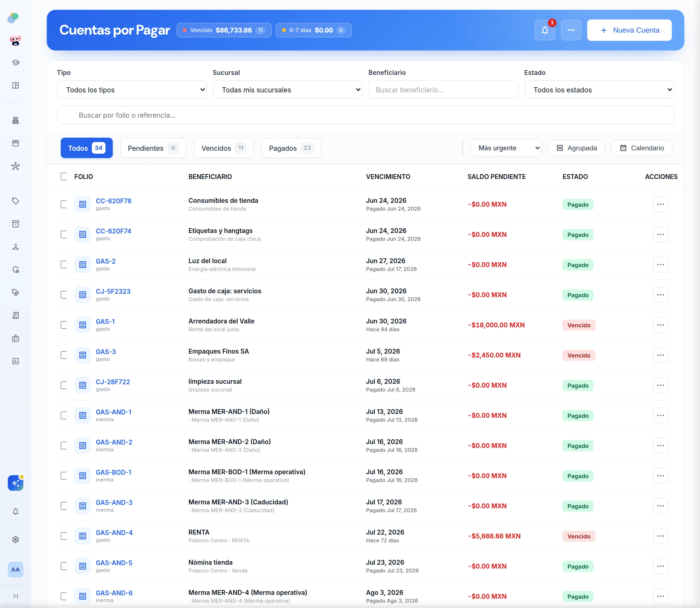Open actions menu for GAS-AND-4 row
The width and height of the screenshot is (700, 608).
tap(660, 536)
